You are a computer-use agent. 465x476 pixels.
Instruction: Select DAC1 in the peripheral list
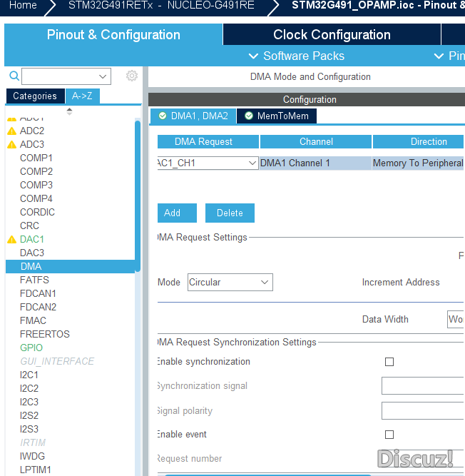coord(32,240)
